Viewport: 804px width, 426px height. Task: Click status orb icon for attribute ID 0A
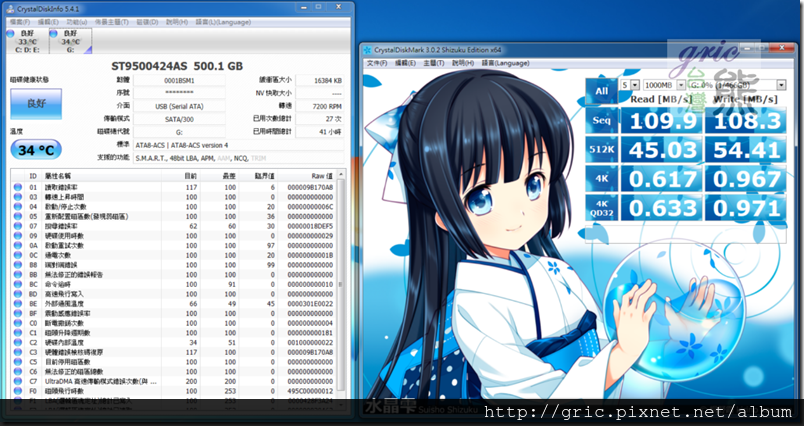point(18,246)
